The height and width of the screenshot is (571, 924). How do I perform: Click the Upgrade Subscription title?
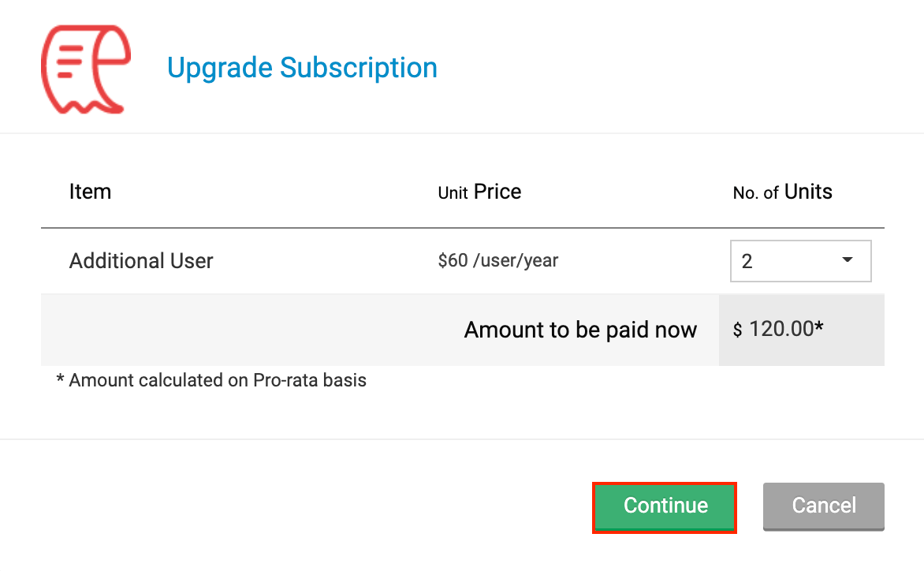click(x=301, y=68)
